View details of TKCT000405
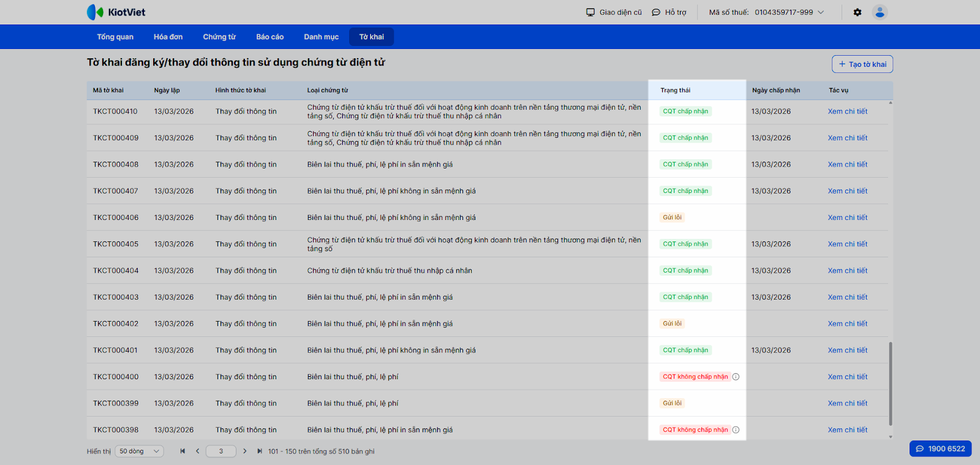The width and height of the screenshot is (980, 465). click(848, 244)
